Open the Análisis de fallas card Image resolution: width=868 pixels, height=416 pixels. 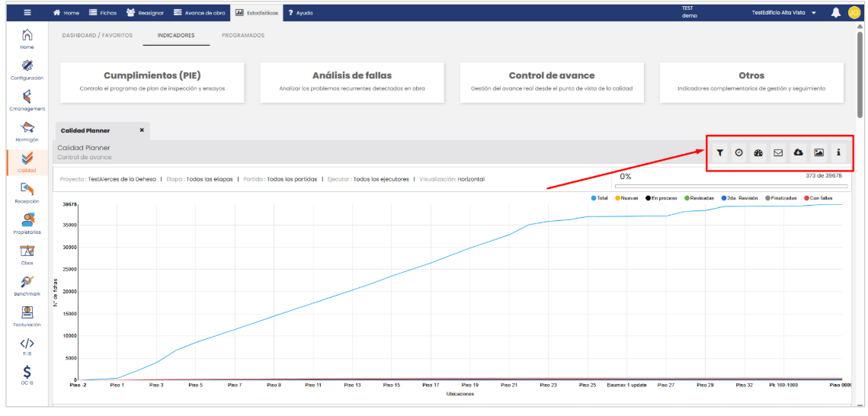(351, 82)
